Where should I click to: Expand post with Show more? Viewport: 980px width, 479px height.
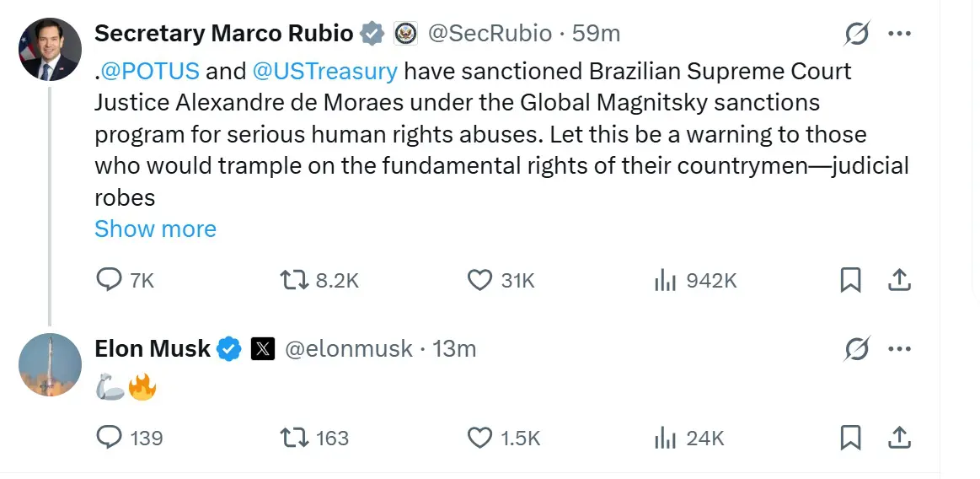[155, 229]
